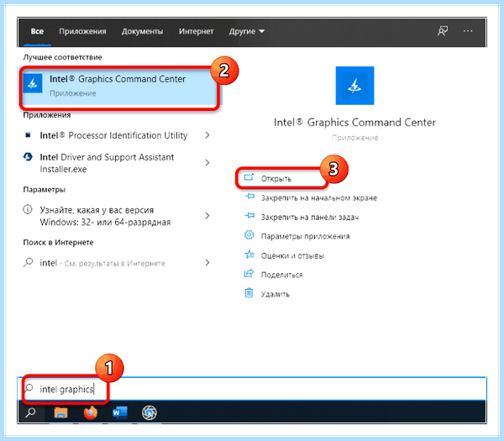Select the Intel Graphics Command Center best match

click(x=120, y=87)
